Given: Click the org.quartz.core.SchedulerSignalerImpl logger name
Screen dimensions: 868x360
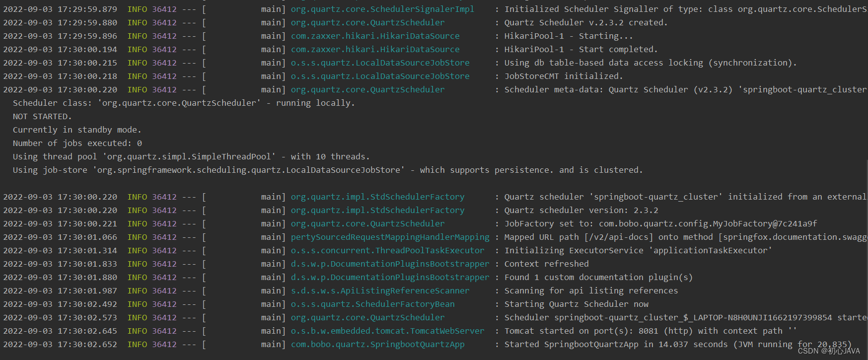Looking at the screenshot, I should click(x=382, y=9).
